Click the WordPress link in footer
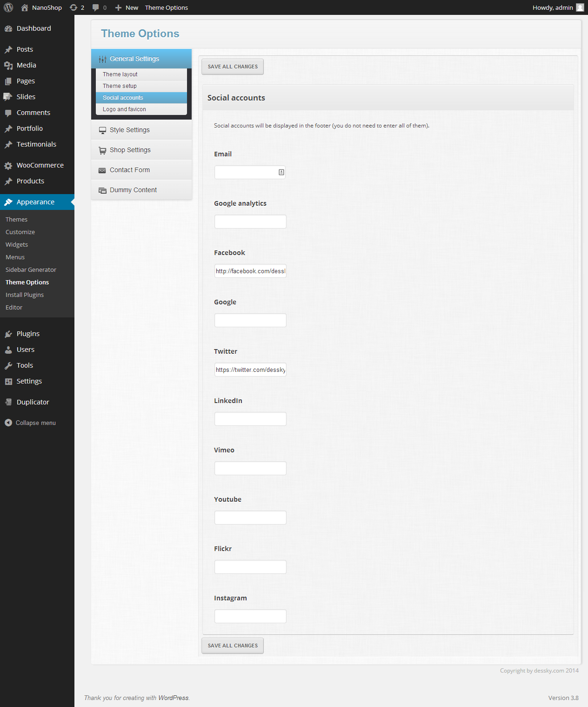This screenshot has width=588, height=707. [x=173, y=698]
